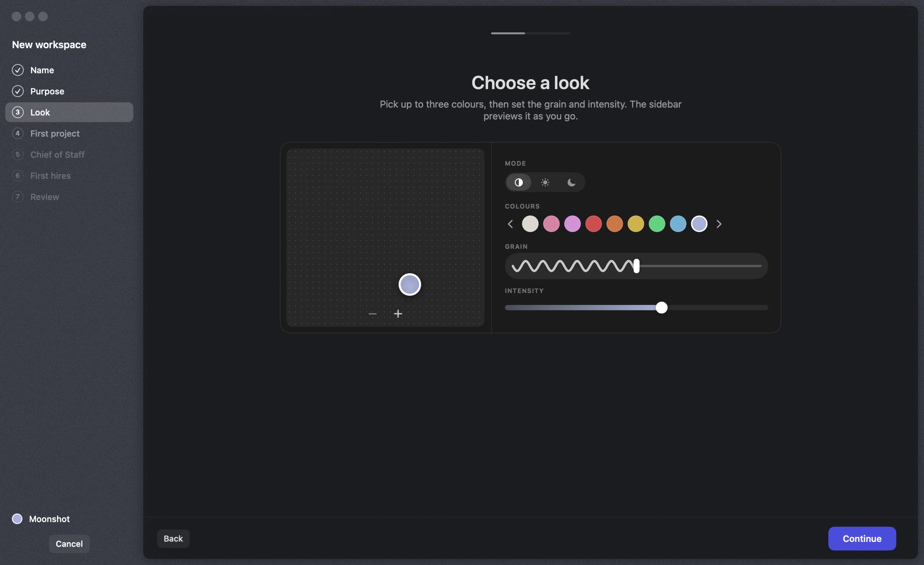
Task: Click the minus icon in preview canvas
Action: [372, 314]
